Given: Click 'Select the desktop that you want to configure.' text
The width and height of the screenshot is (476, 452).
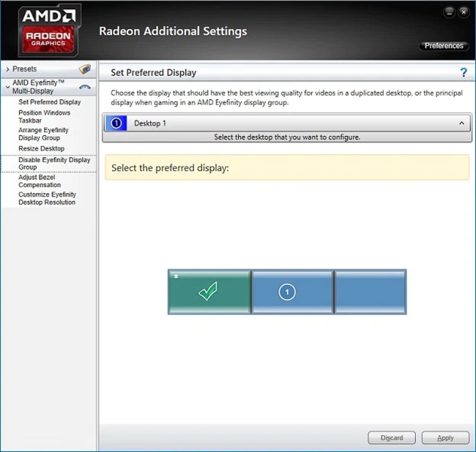Looking at the screenshot, I should pyautogui.click(x=287, y=137).
